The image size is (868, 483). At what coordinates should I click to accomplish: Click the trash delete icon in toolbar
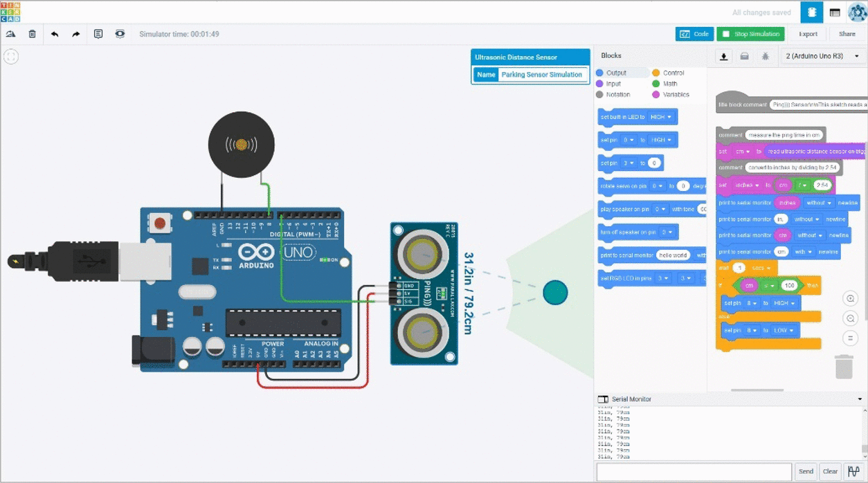(32, 34)
